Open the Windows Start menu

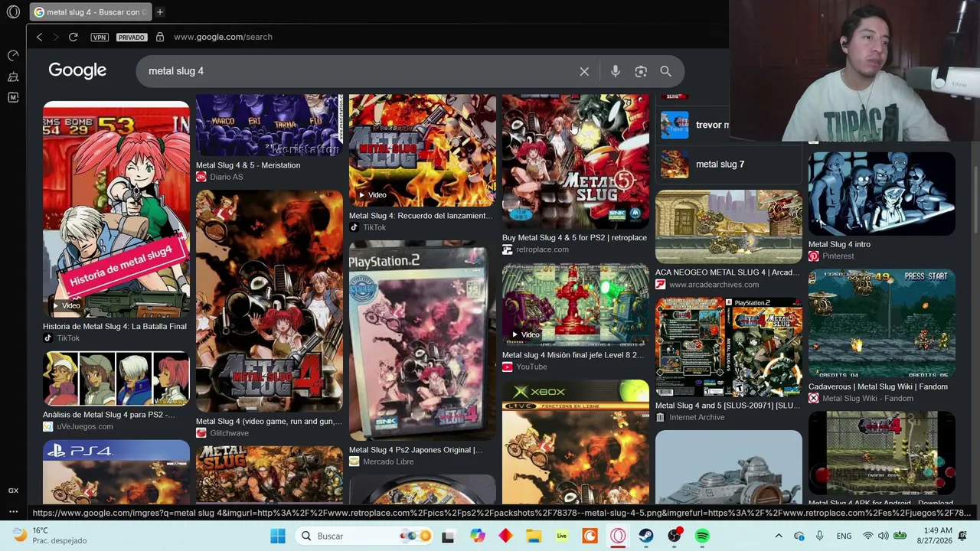click(278, 536)
